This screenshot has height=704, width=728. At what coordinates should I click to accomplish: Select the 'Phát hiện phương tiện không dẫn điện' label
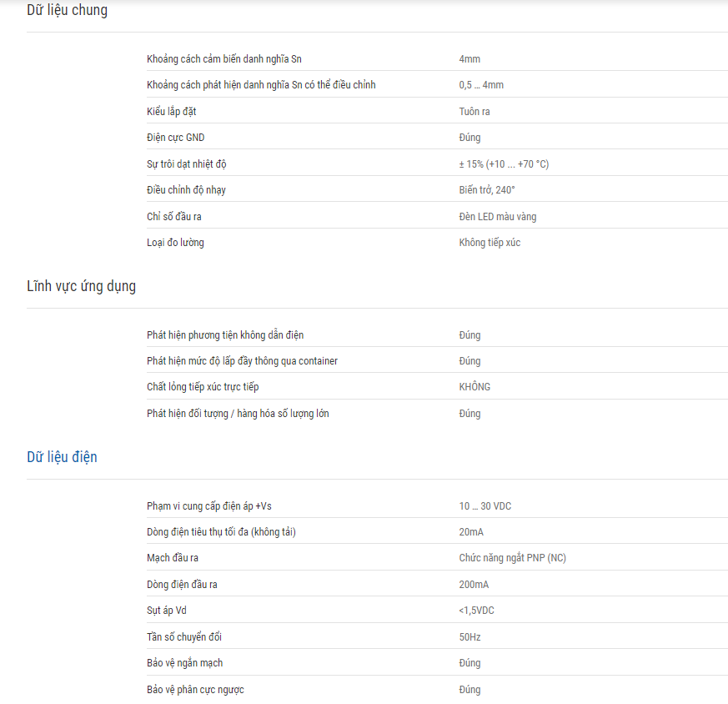[x=225, y=335]
